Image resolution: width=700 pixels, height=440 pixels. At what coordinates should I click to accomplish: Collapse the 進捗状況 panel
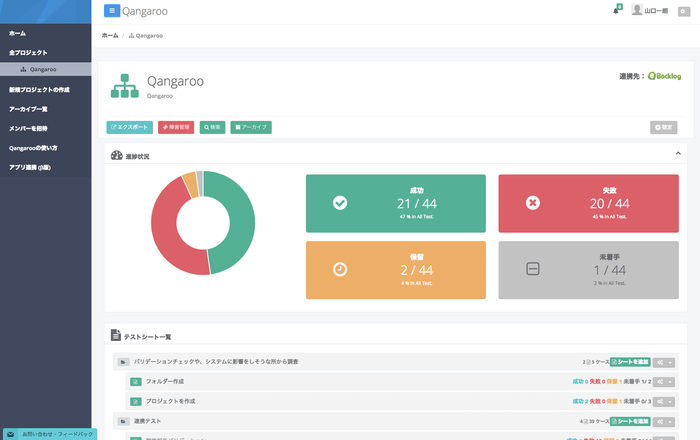pyautogui.click(x=678, y=154)
